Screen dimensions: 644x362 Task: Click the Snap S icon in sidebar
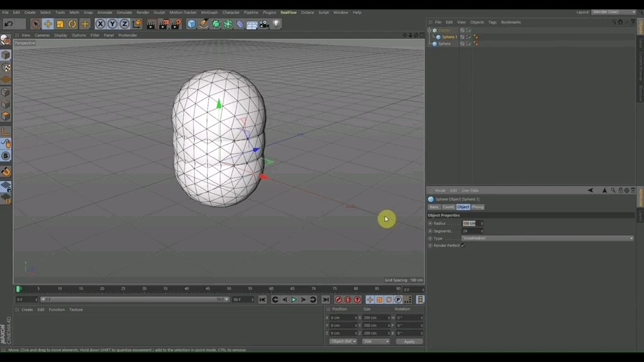click(6, 156)
